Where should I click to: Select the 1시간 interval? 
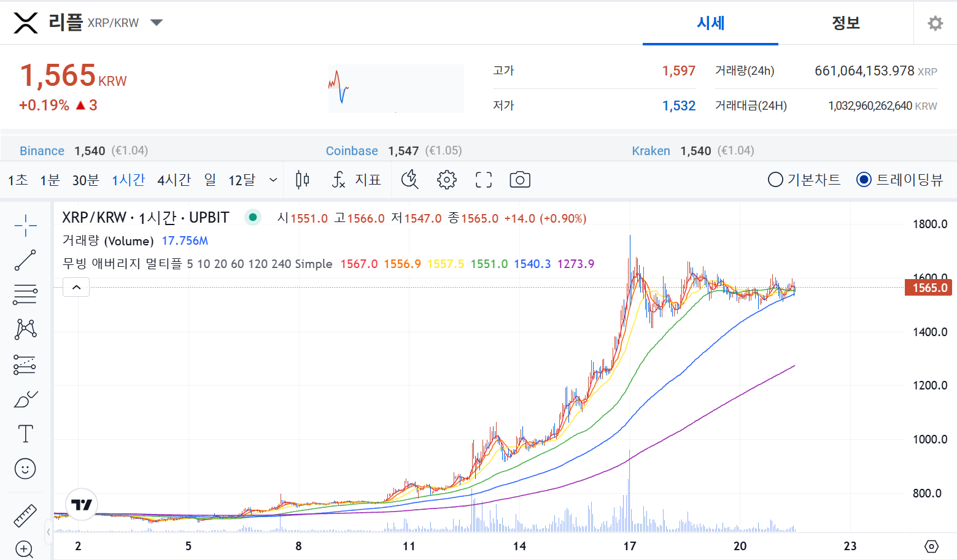pyautogui.click(x=128, y=180)
